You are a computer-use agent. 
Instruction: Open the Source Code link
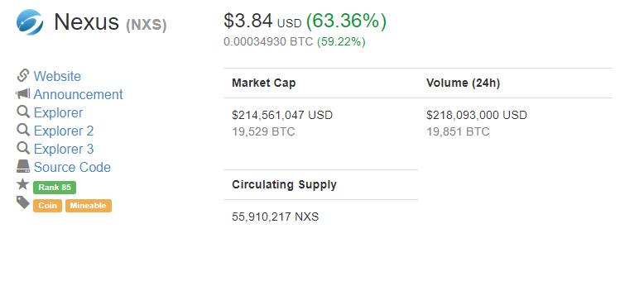[x=72, y=167]
